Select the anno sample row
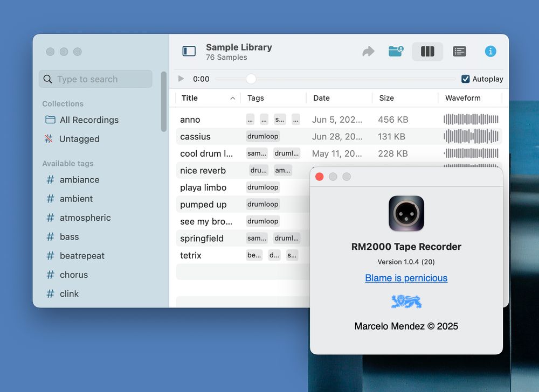Viewport: 539px width, 392px height. (x=339, y=120)
